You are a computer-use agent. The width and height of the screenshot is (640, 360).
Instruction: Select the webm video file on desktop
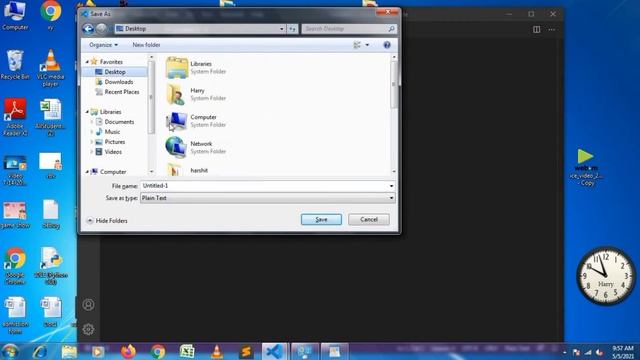tap(587, 168)
